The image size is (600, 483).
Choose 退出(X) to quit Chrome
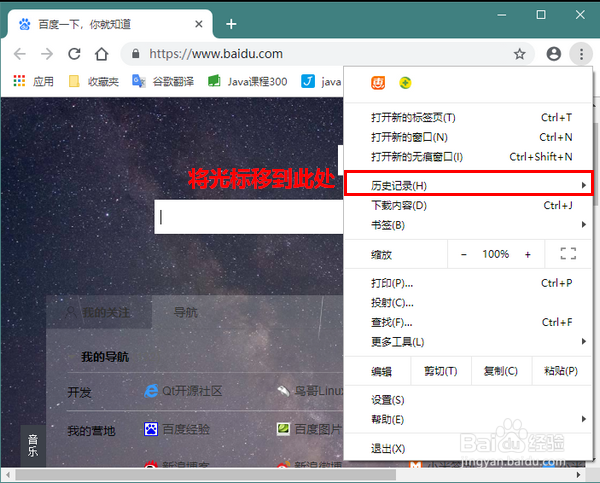pyautogui.click(x=468, y=449)
